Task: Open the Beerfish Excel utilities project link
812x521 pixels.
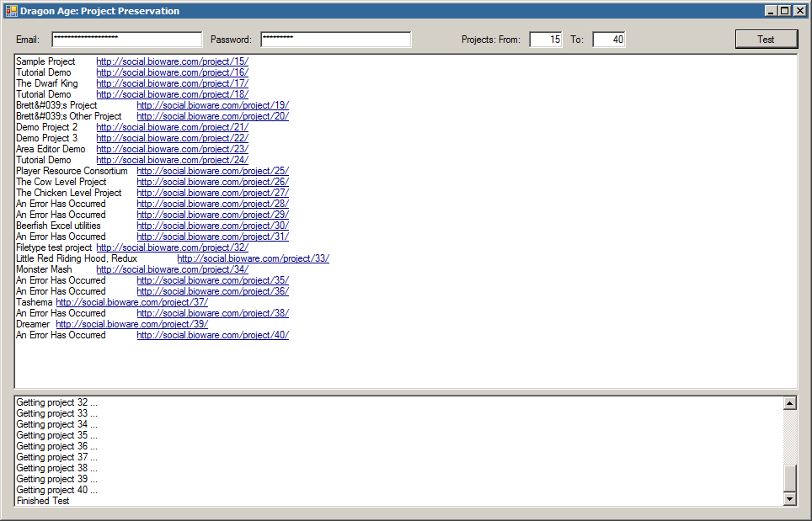Action: click(x=212, y=226)
